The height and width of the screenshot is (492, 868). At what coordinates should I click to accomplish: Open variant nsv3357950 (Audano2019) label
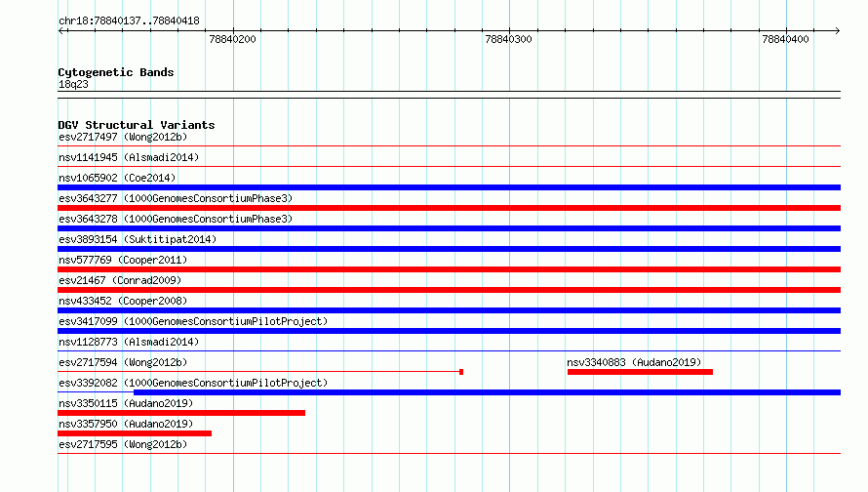point(126,424)
